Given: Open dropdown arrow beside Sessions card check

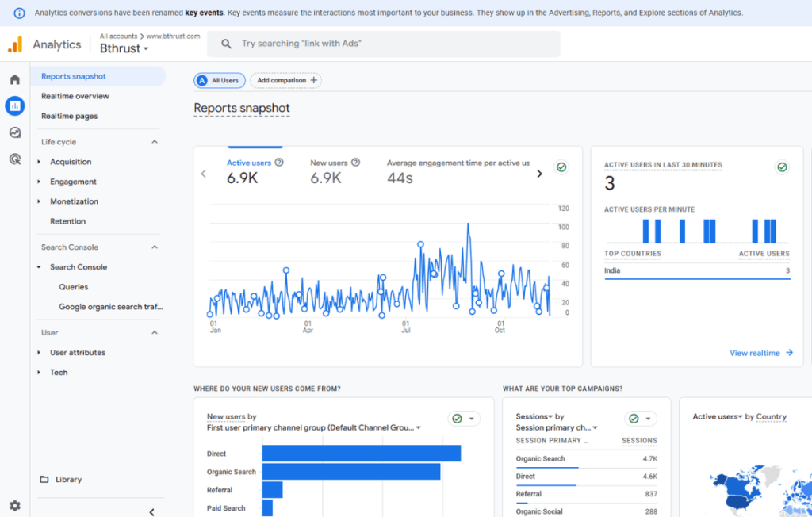Looking at the screenshot, I should [648, 418].
